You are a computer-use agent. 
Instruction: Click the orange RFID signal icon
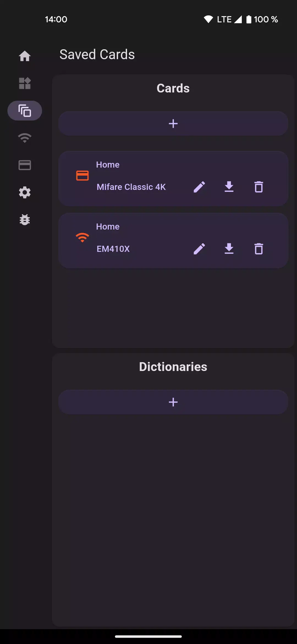point(82,237)
